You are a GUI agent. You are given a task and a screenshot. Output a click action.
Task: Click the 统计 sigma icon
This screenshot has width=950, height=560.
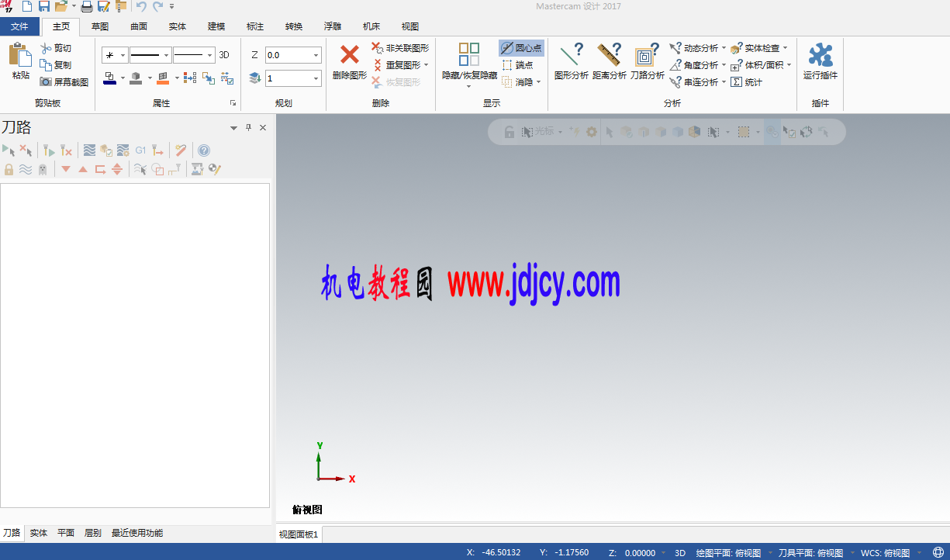click(737, 81)
